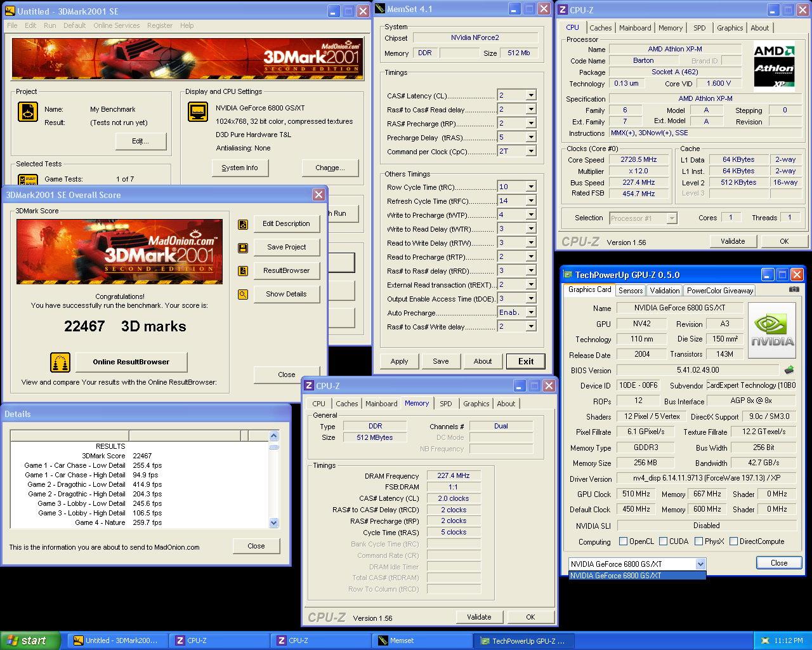Image resolution: width=812 pixels, height=650 pixels.
Task: Select highlighted GeForce 6800 GS/XT list entry
Action: pos(637,576)
